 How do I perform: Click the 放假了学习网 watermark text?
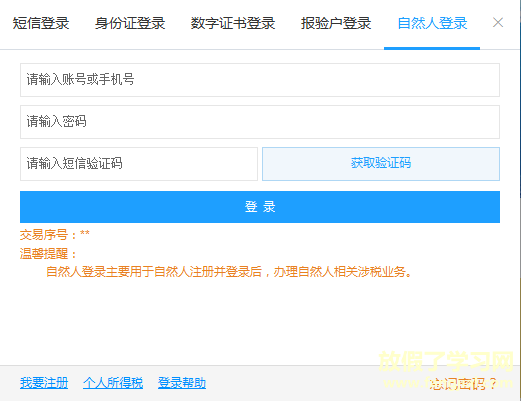point(446,361)
